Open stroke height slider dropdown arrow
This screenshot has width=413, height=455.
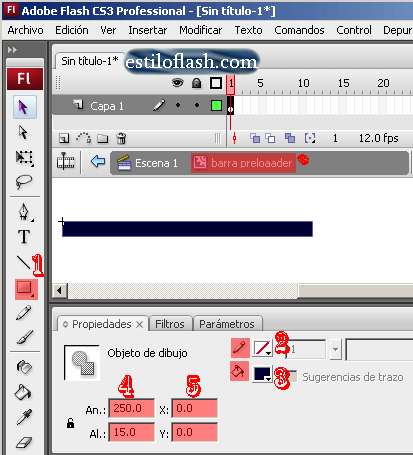[336, 349]
